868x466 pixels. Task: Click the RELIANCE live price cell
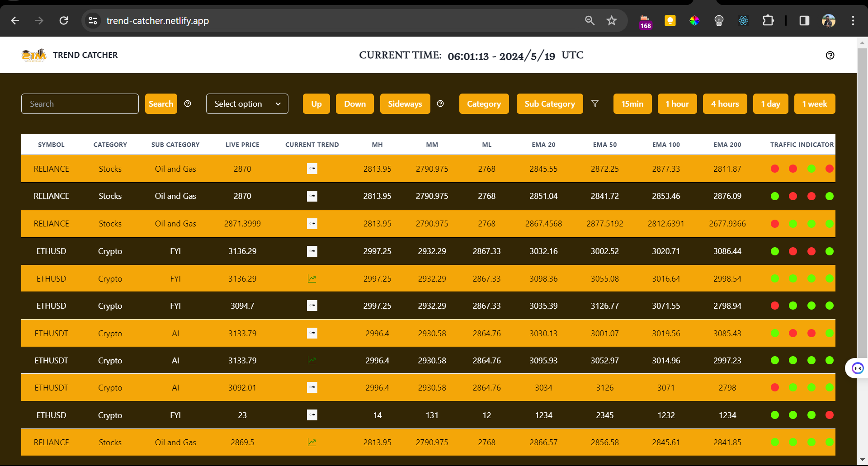point(242,169)
